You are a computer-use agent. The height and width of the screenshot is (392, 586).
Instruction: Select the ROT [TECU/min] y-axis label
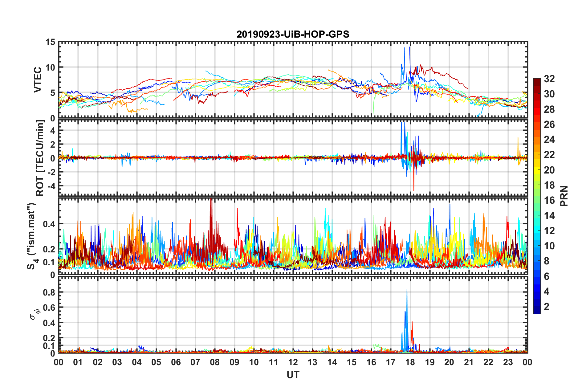(40, 158)
